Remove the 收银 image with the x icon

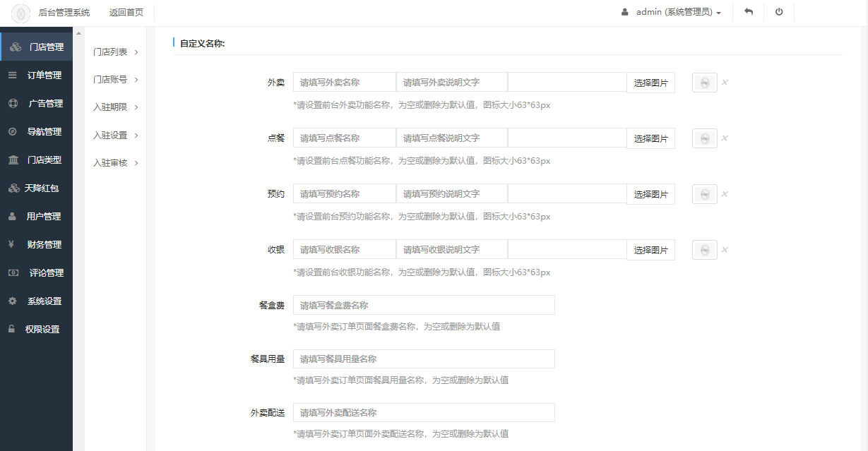[725, 250]
